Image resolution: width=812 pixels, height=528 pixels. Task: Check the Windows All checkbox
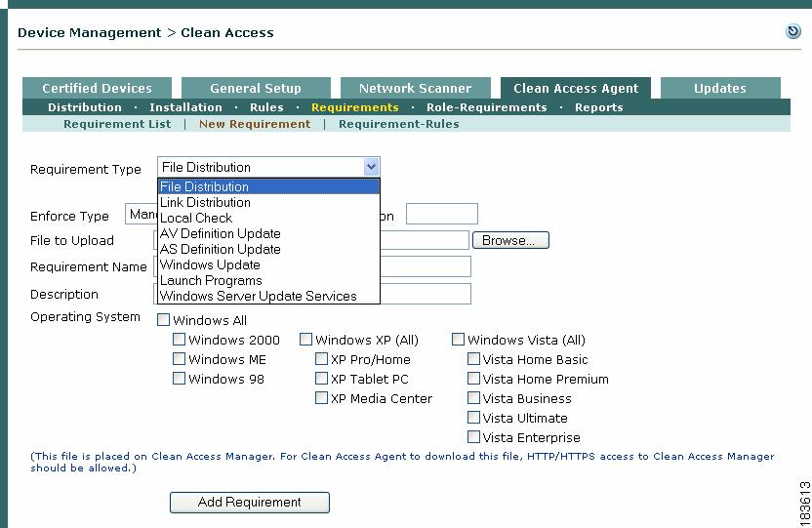coord(163,319)
